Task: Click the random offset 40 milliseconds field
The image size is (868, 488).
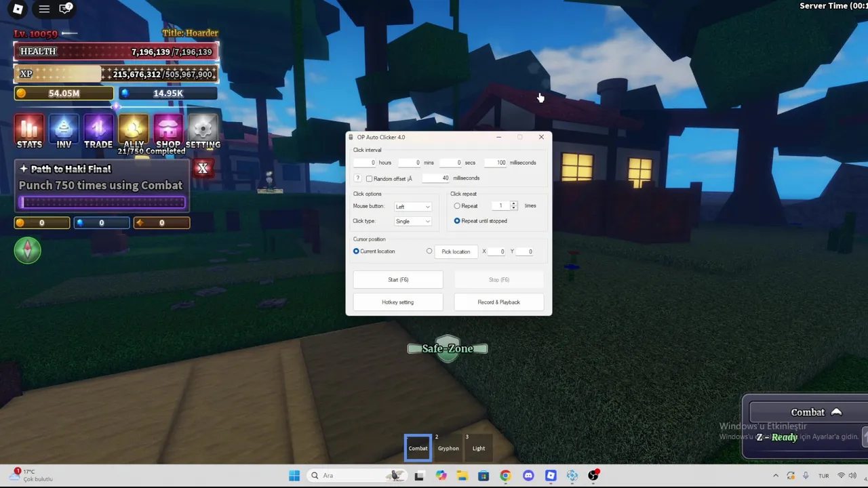Action: (x=436, y=178)
